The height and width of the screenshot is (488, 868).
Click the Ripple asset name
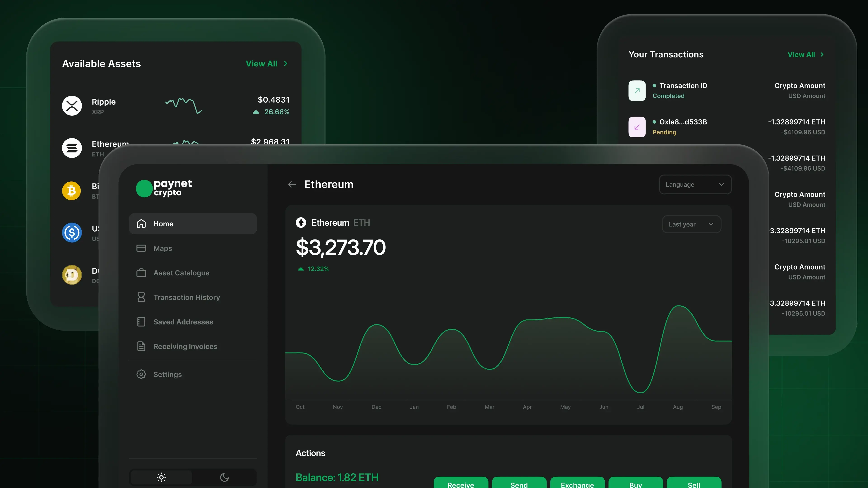pyautogui.click(x=104, y=102)
